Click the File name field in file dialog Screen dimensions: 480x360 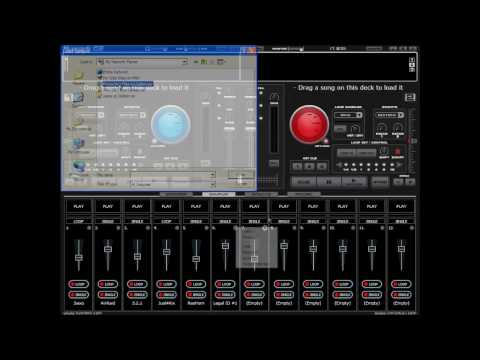pyautogui.click(x=172, y=175)
